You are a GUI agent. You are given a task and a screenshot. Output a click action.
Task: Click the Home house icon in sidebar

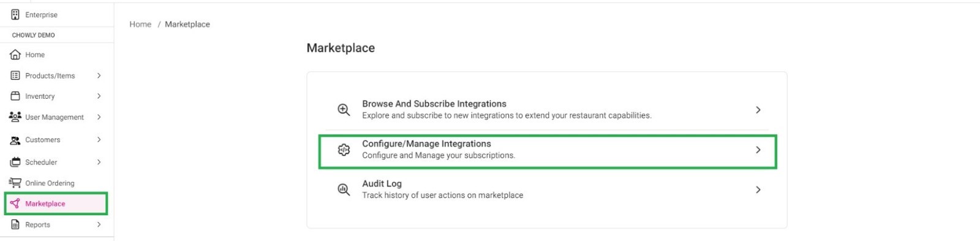click(15, 55)
